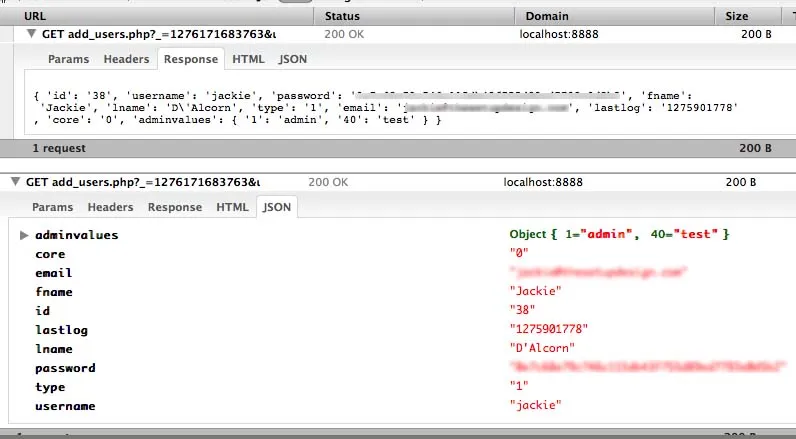
Task: Click localhost:8888 in the lower request row
Action: (x=543, y=182)
